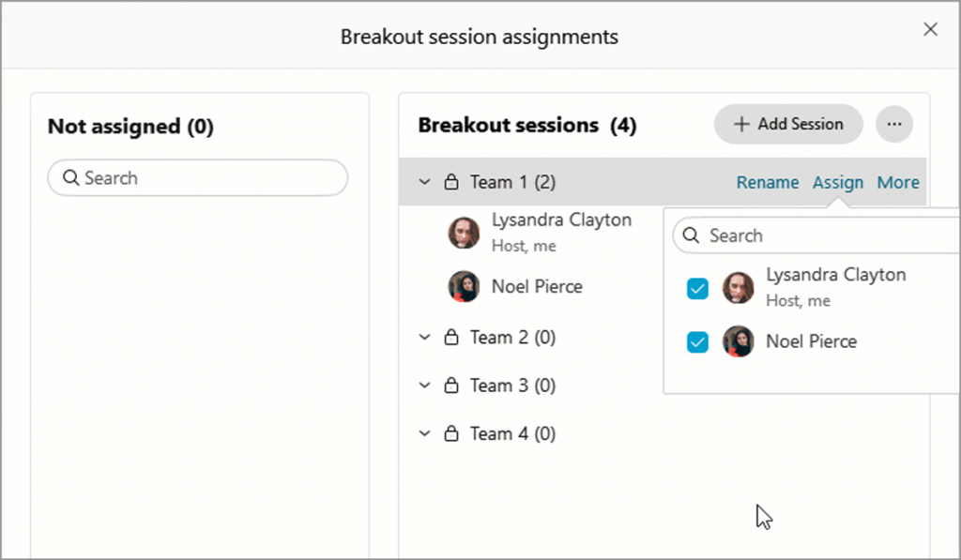Click the Search field in Not assigned panel
Viewport: 961px width, 560px height.
click(197, 177)
